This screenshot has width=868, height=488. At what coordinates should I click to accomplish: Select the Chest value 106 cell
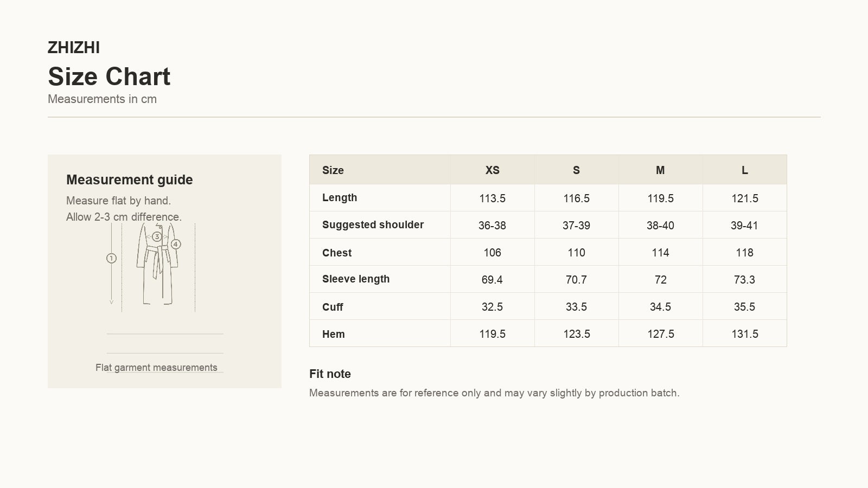pyautogui.click(x=492, y=252)
